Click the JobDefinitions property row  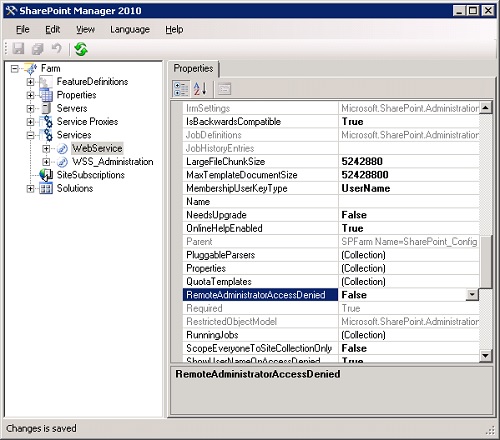pyautogui.click(x=331, y=135)
